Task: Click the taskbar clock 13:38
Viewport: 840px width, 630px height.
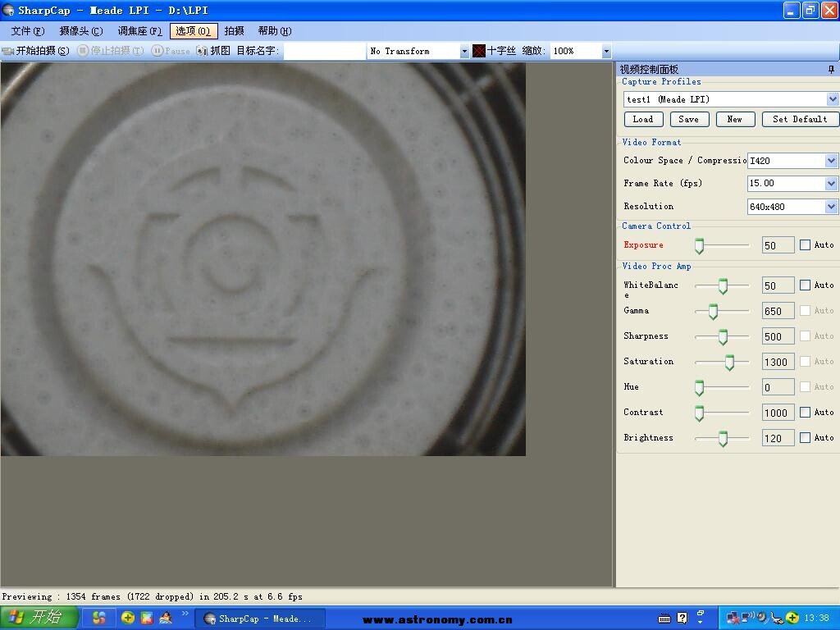Action: click(x=816, y=619)
